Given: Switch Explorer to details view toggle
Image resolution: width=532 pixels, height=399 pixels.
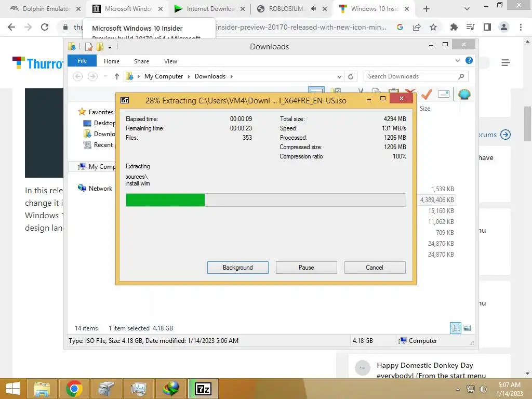Looking at the screenshot, I should (456, 328).
